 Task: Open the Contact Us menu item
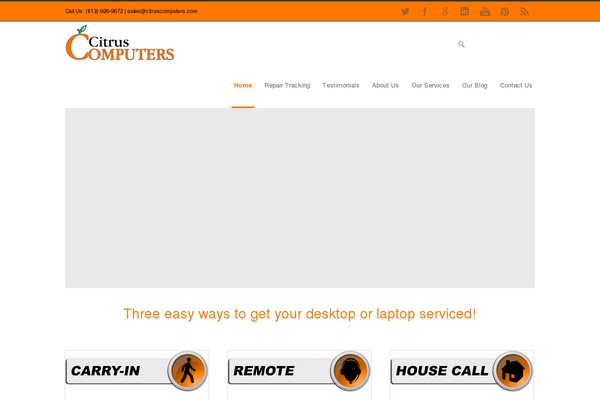pyautogui.click(x=516, y=85)
